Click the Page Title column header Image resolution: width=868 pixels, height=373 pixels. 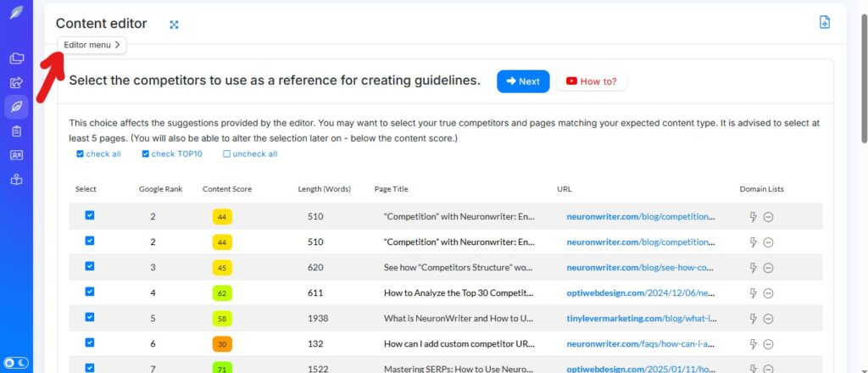(x=392, y=189)
